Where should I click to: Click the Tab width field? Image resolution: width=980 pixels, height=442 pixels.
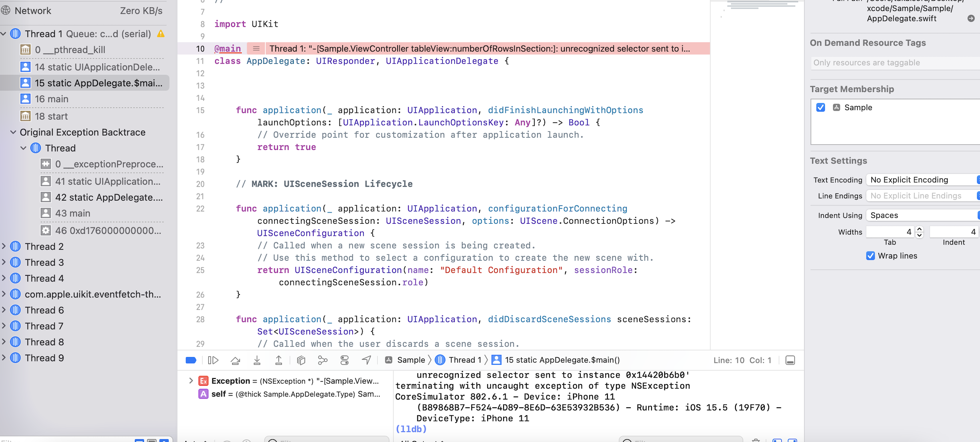coord(890,232)
